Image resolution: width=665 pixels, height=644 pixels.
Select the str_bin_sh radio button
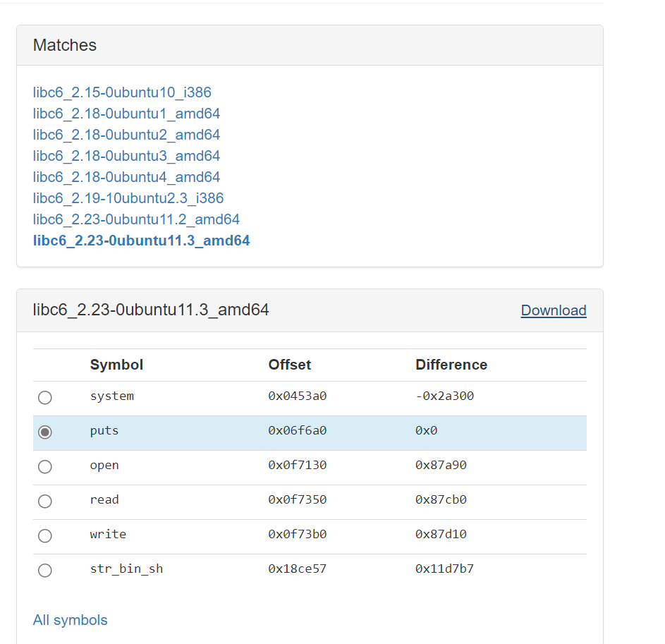[45, 571]
